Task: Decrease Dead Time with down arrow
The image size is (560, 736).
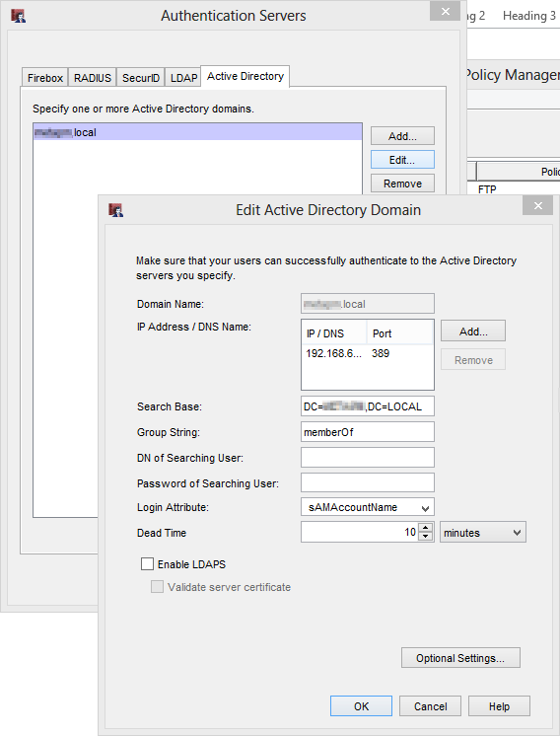Action: coord(425,537)
